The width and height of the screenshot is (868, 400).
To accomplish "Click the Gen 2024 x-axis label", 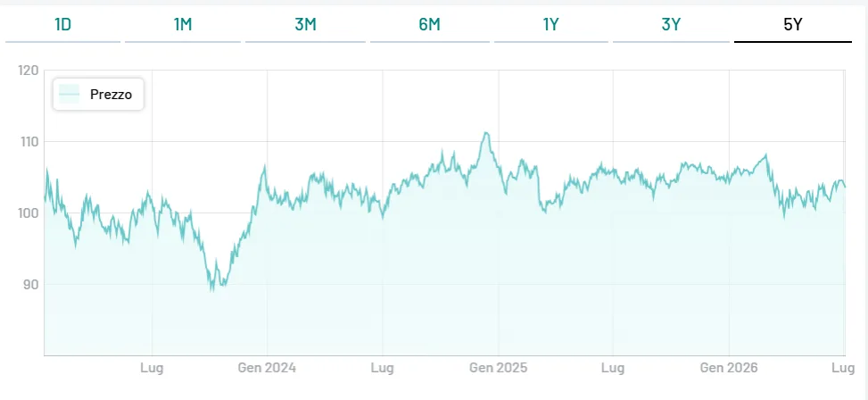I will (x=267, y=368).
